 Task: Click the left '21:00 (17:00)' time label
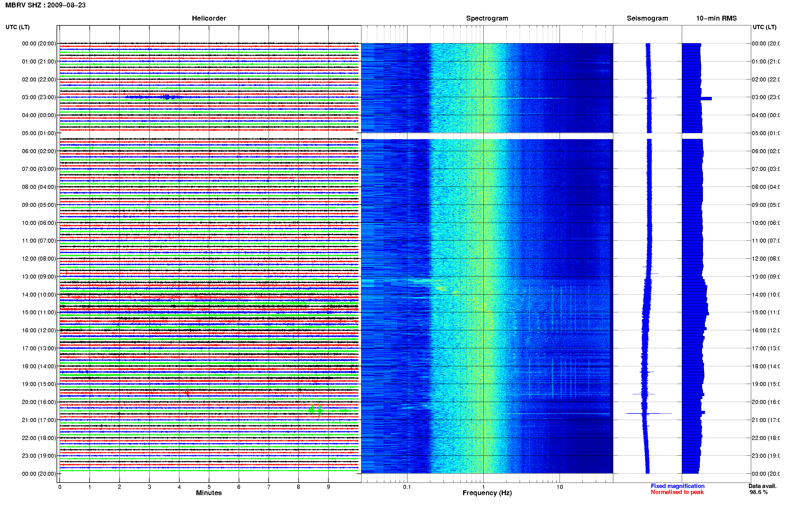[x=39, y=420]
